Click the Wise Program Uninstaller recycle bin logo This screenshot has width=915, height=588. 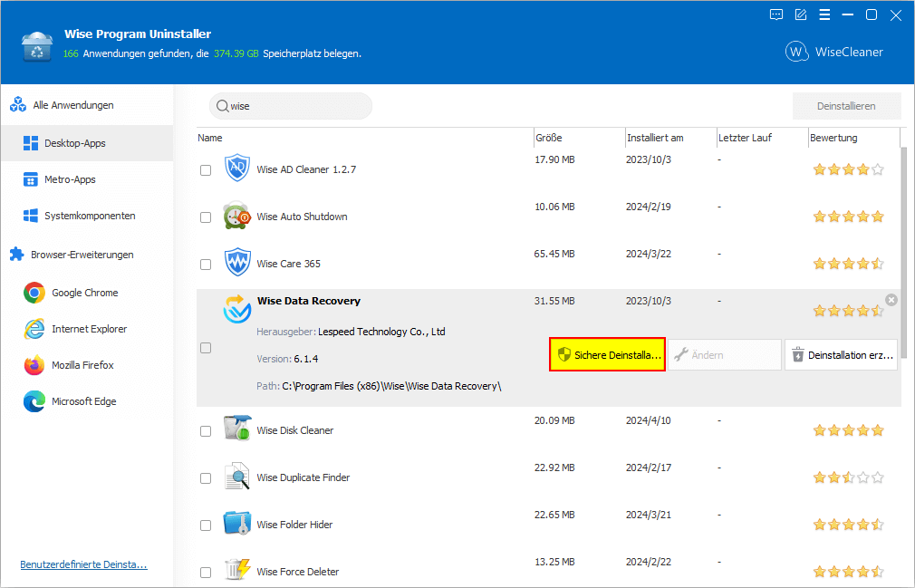[x=38, y=45]
